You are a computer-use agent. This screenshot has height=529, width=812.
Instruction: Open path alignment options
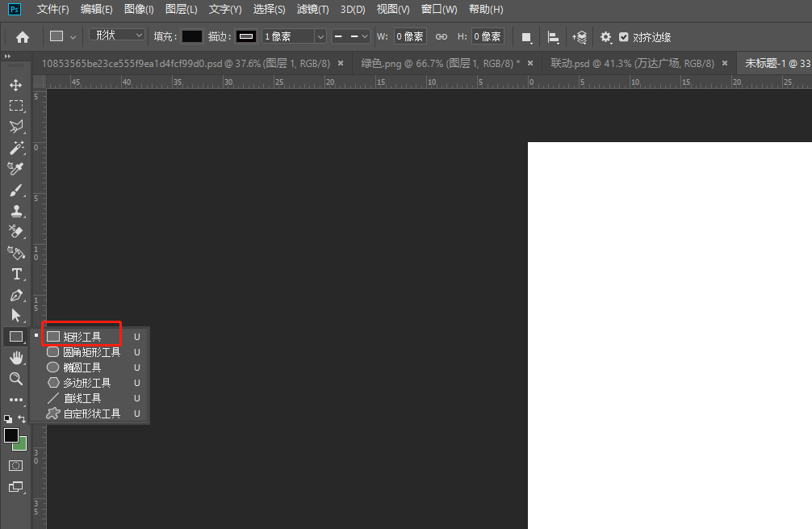553,37
